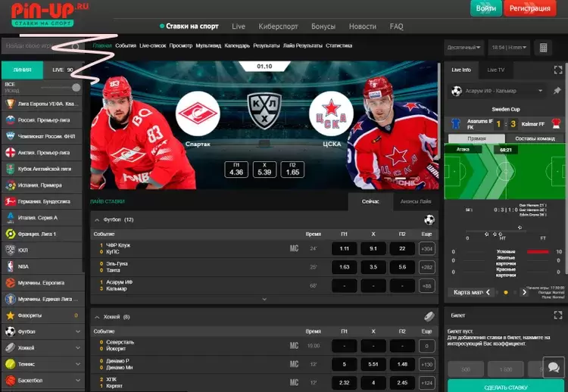This screenshot has width=568, height=392.
Task: Switch to ЛИНИЯ mode
Action: click(23, 70)
